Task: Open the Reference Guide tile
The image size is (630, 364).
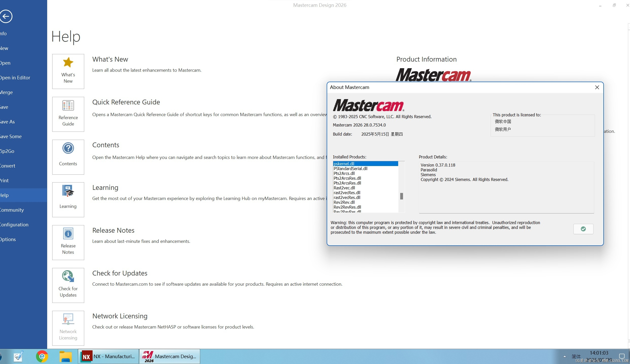Action: pos(68,114)
